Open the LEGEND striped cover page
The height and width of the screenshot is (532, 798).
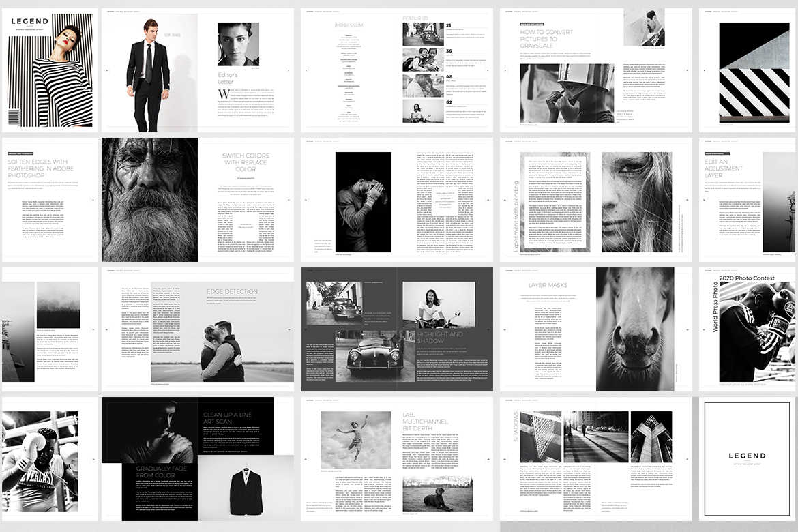coord(49,70)
